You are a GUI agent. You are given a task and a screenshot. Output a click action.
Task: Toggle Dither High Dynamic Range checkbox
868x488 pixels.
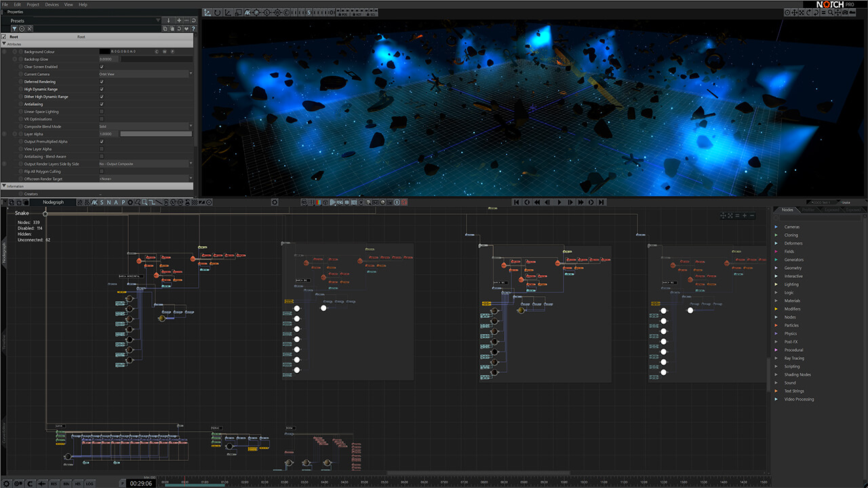click(x=102, y=96)
